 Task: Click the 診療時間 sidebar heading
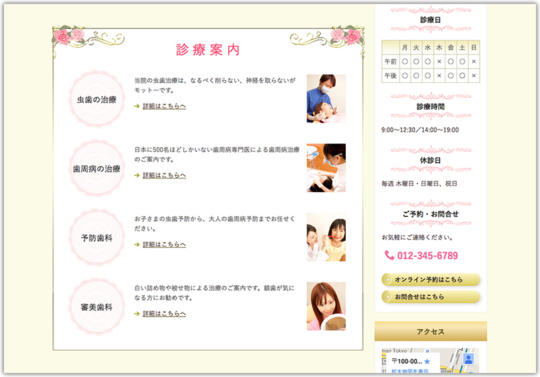click(x=430, y=106)
